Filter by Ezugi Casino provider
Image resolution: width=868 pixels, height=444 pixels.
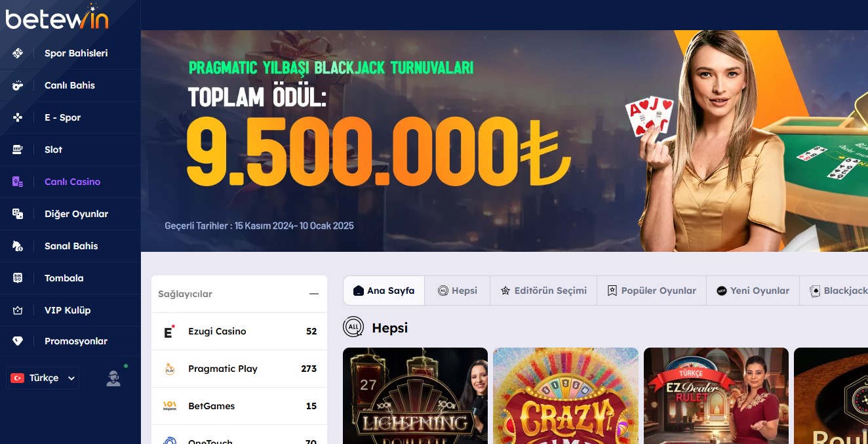coord(239,331)
